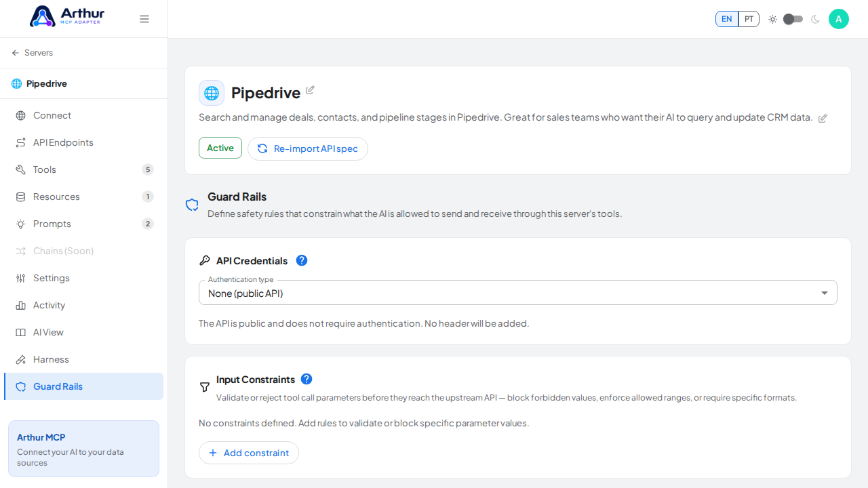The height and width of the screenshot is (488, 868).
Task: Switch language to PT
Action: 749,19
